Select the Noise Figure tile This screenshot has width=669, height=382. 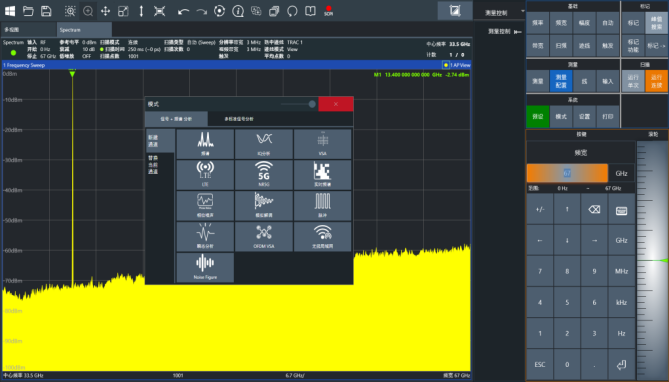click(x=205, y=268)
